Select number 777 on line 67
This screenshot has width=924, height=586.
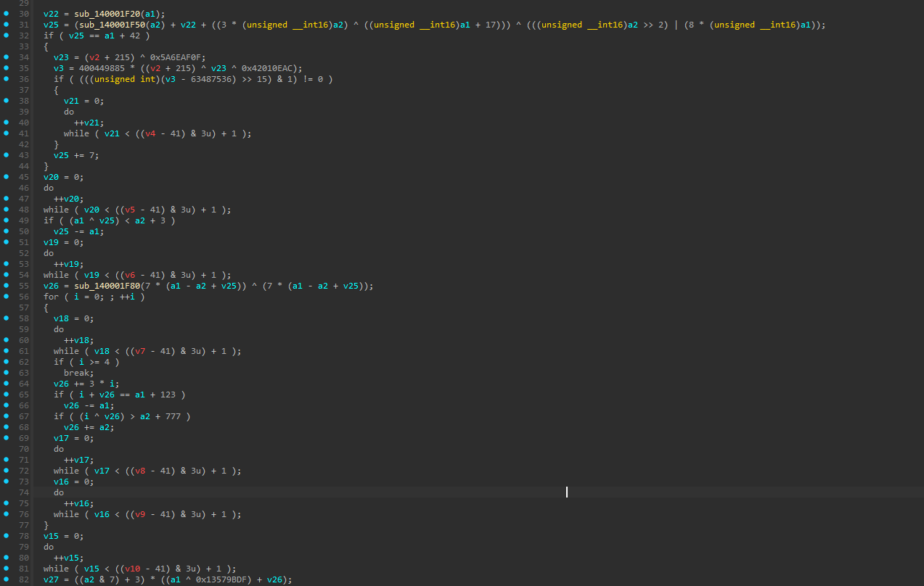(173, 416)
